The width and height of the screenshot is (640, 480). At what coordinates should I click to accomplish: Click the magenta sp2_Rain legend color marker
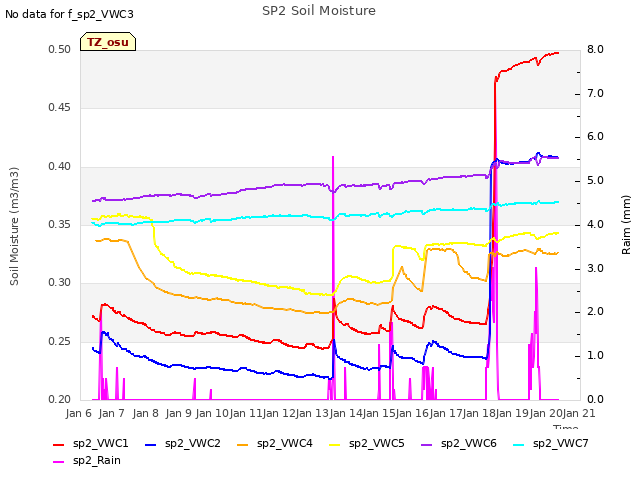click(59, 462)
